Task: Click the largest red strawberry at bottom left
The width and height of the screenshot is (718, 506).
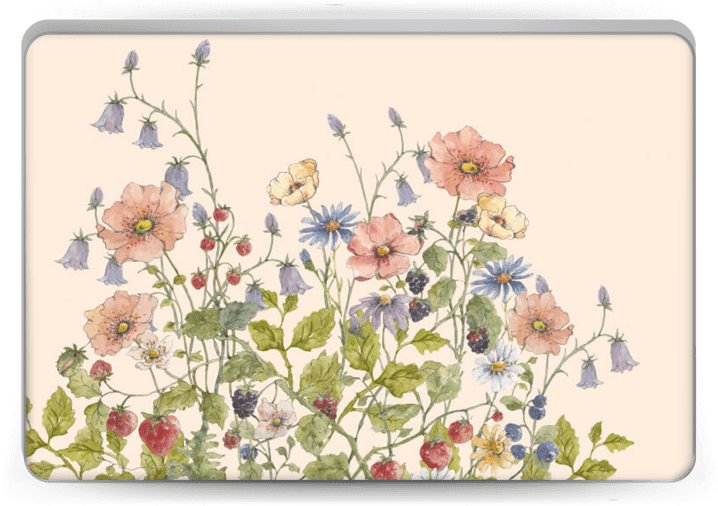Action: [158, 434]
